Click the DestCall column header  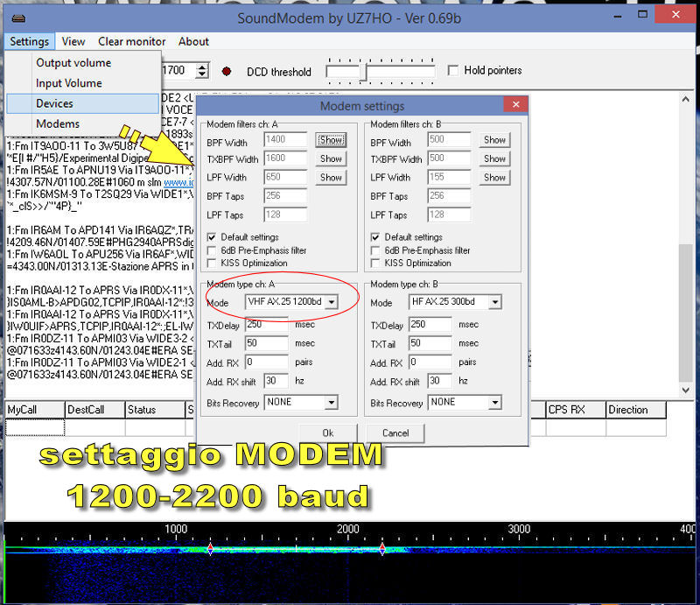pos(95,410)
